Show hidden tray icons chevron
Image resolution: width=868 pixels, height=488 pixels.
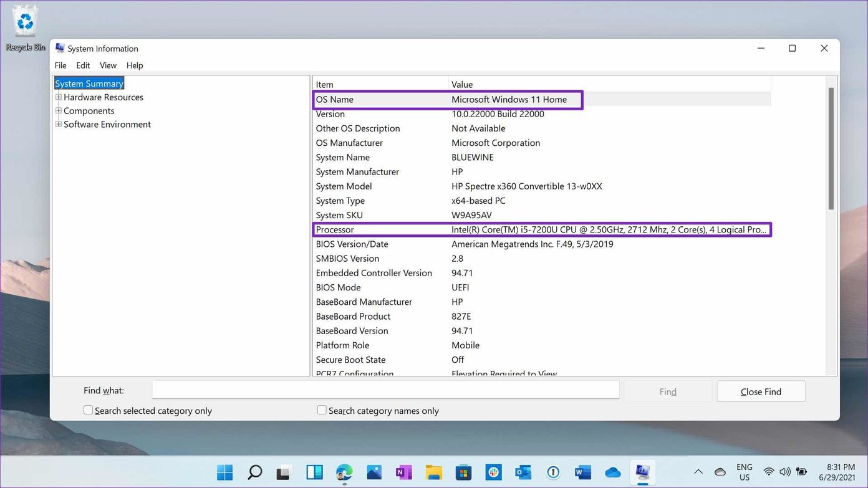point(699,472)
